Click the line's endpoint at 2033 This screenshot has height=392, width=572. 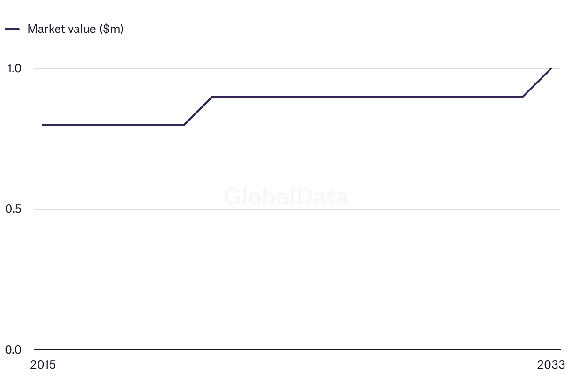coord(551,68)
